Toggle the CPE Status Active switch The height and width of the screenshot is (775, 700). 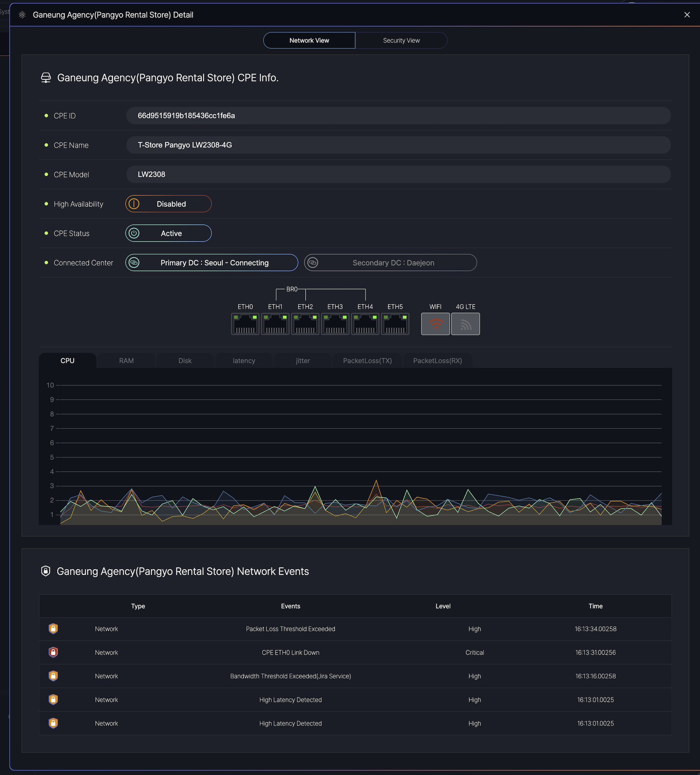point(169,233)
